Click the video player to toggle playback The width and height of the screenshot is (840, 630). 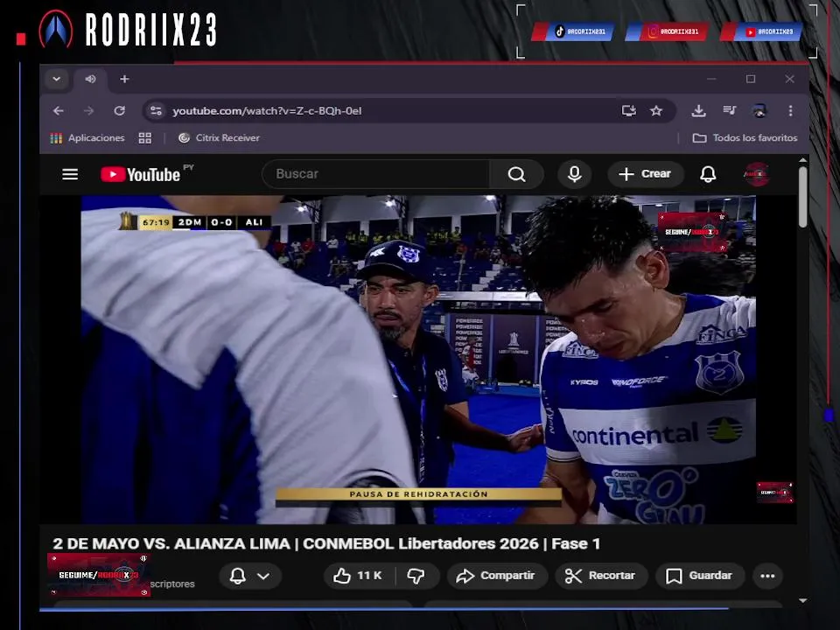coord(418,359)
